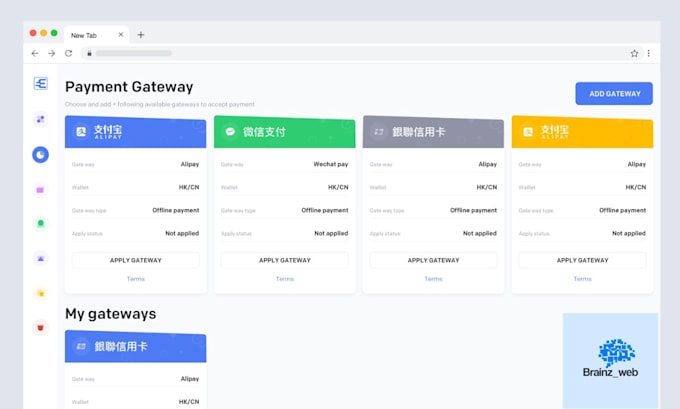Click 'Offline payment' on gray card
The image size is (680, 409).
[x=474, y=210]
